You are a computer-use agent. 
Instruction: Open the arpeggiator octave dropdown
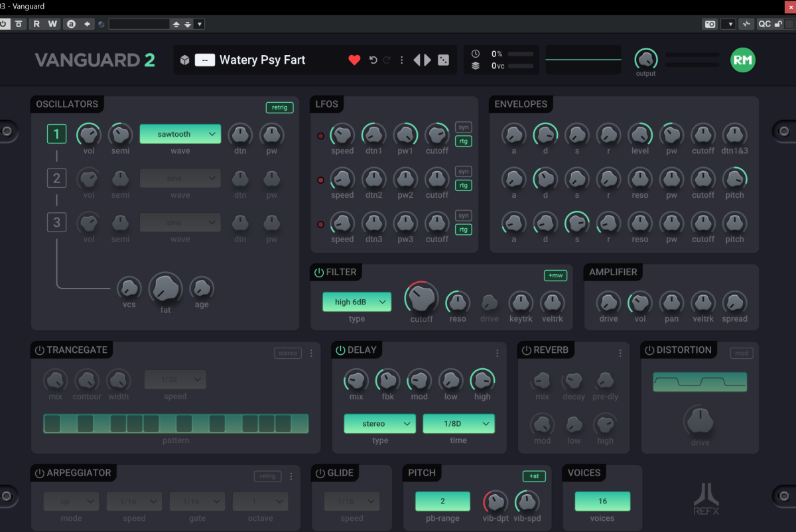tap(260, 501)
